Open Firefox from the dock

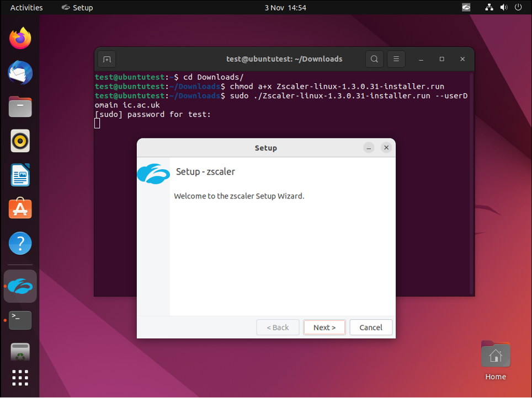click(20, 39)
